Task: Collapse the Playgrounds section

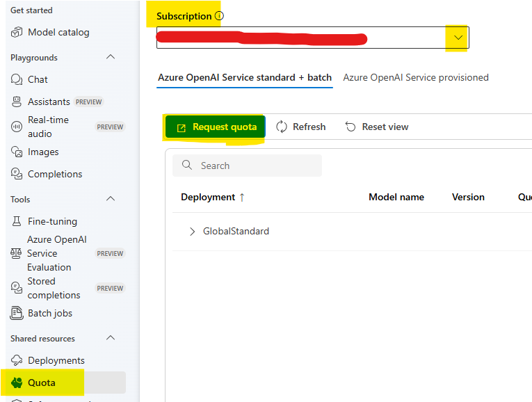Action: pos(111,57)
